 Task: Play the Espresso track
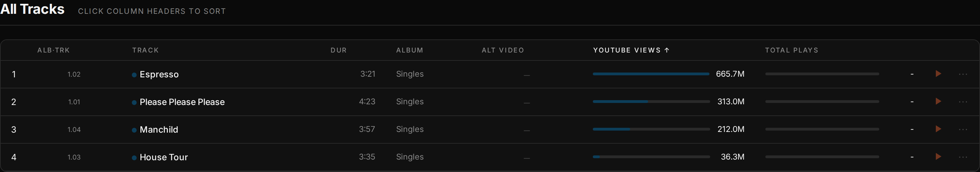(938, 74)
